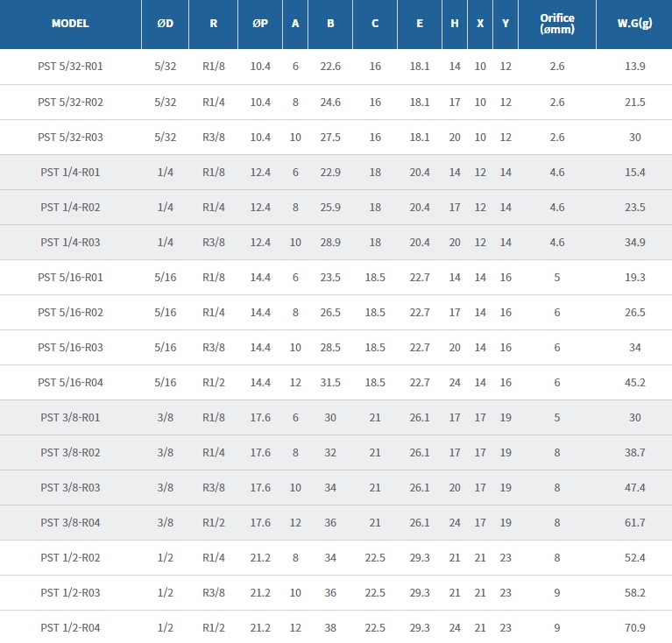Click the PST 1/4-R02 model name
The image size is (672, 643).
(70, 207)
